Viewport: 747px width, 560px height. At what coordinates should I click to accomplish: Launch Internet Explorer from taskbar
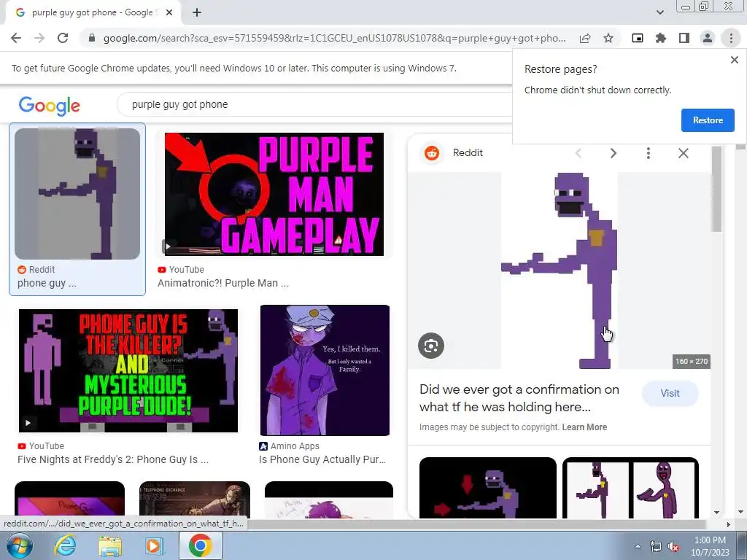65,545
